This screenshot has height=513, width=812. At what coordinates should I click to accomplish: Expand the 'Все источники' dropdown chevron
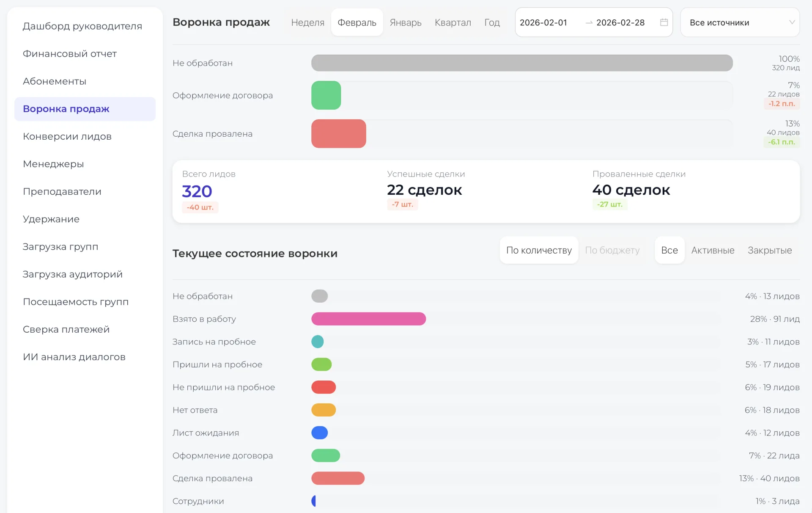pyautogui.click(x=792, y=22)
